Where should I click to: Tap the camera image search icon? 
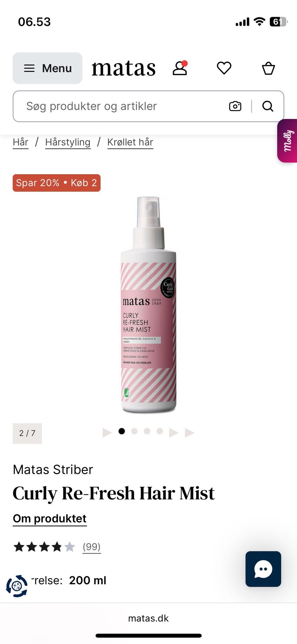(235, 106)
